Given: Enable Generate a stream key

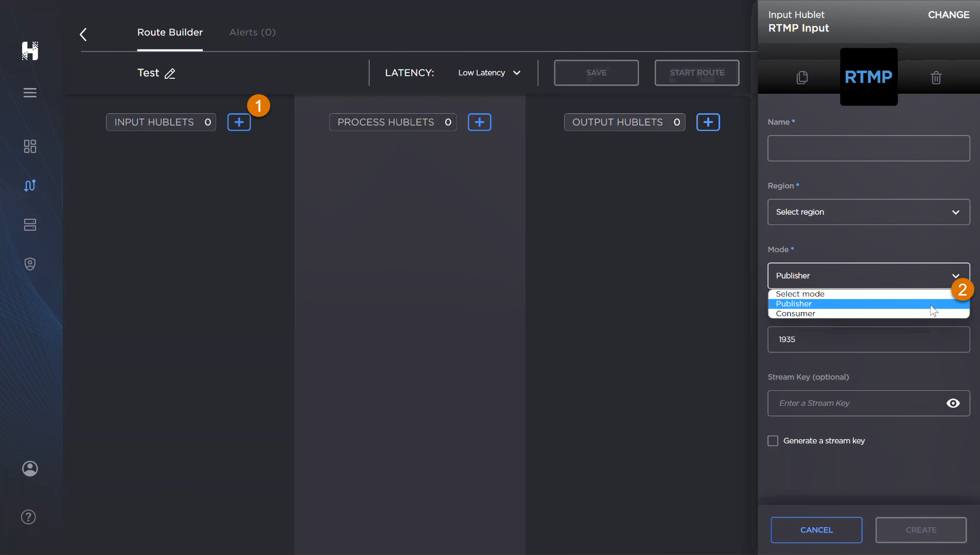Looking at the screenshot, I should tap(773, 440).
